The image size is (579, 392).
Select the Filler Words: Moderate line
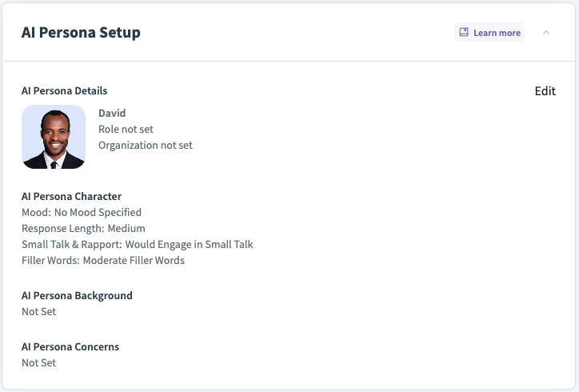coord(103,261)
